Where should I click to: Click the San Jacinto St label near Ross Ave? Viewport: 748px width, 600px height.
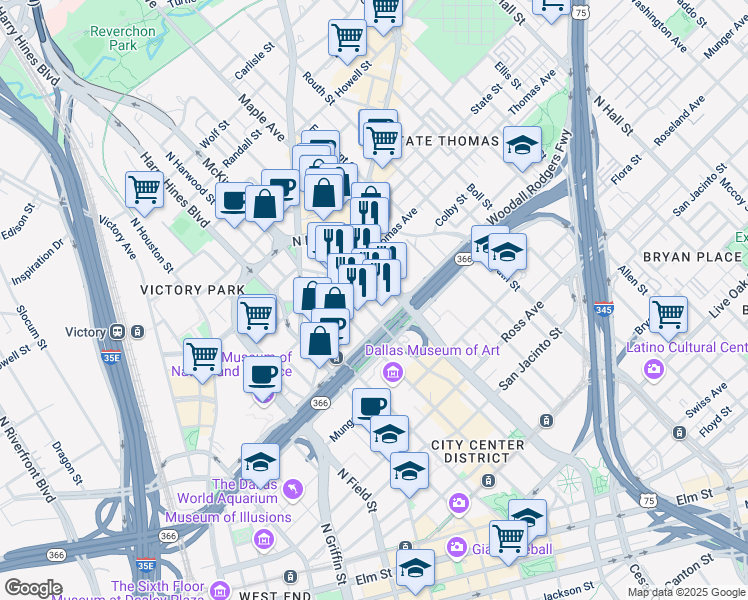pos(531,359)
